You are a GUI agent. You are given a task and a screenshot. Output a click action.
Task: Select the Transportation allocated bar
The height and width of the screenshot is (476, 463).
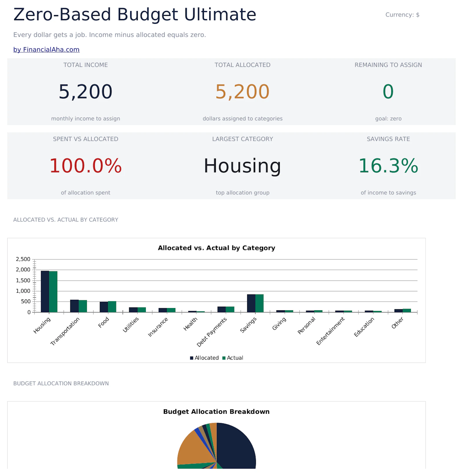[74, 306]
